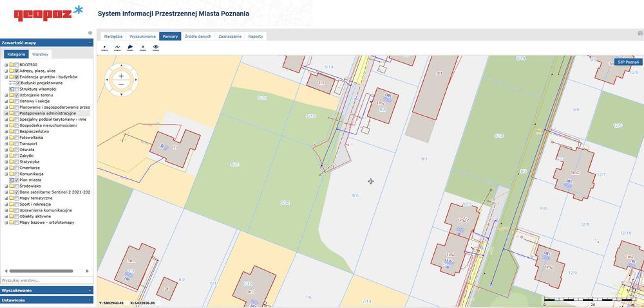Click the Struktura własności legend icon
This screenshot has height=308, width=644.
(12, 89)
